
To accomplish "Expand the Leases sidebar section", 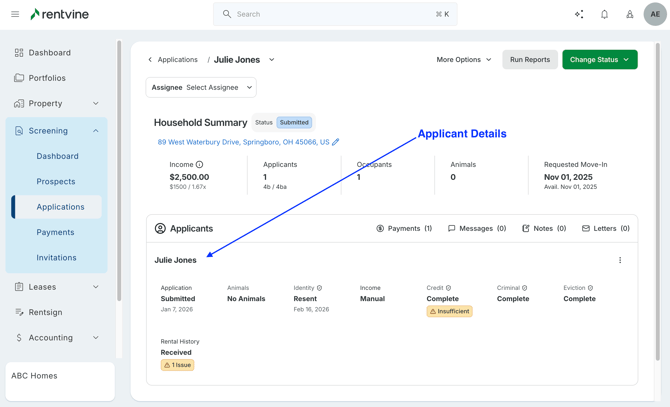I will [96, 287].
